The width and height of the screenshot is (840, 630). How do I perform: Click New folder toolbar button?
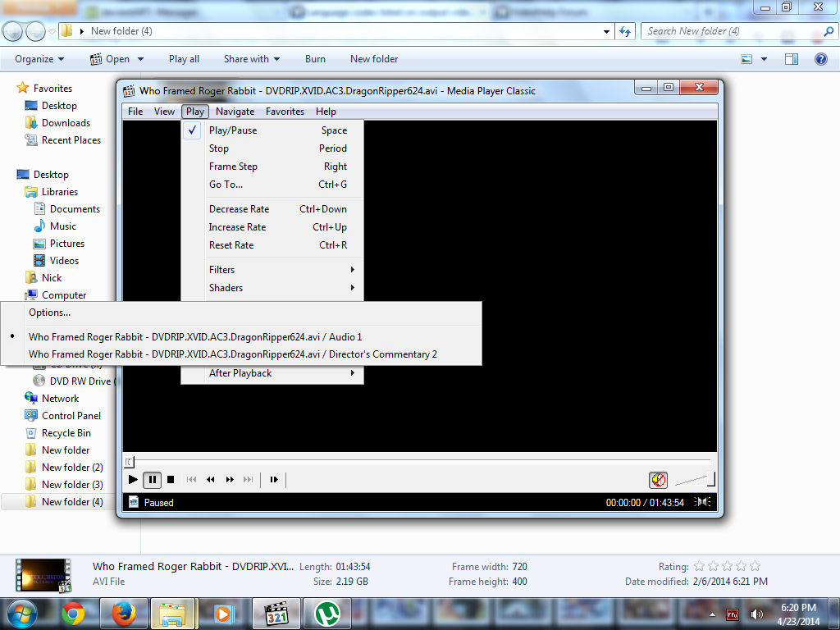click(374, 59)
